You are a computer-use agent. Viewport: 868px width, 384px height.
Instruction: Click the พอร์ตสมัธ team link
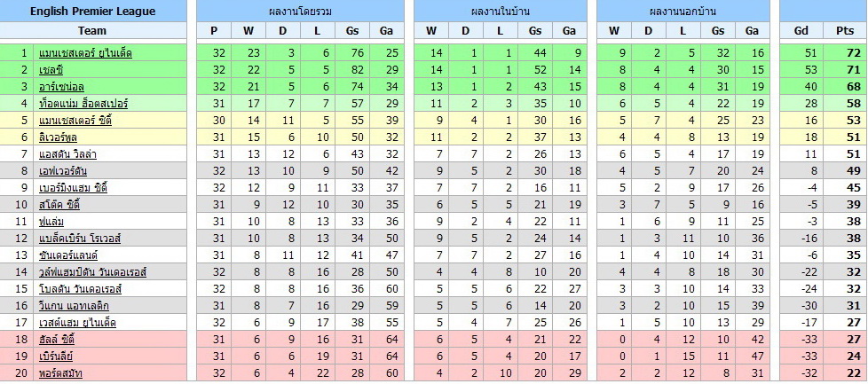[60, 373]
